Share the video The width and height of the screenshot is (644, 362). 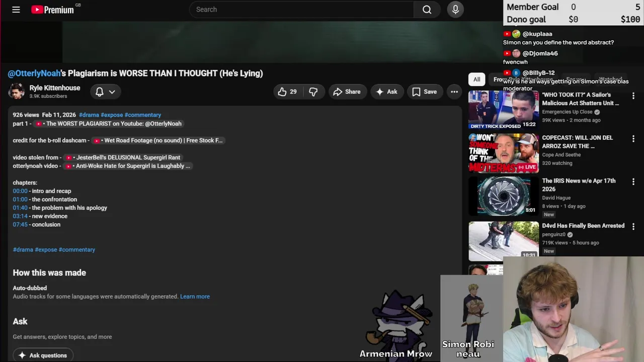point(347,92)
